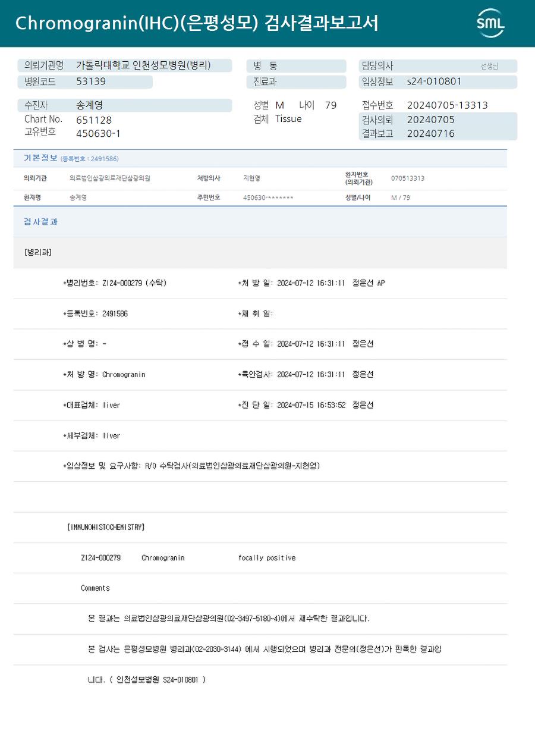This screenshot has width=535, height=756.
Task: Click the 담당의사 field
Action: [x=438, y=66]
